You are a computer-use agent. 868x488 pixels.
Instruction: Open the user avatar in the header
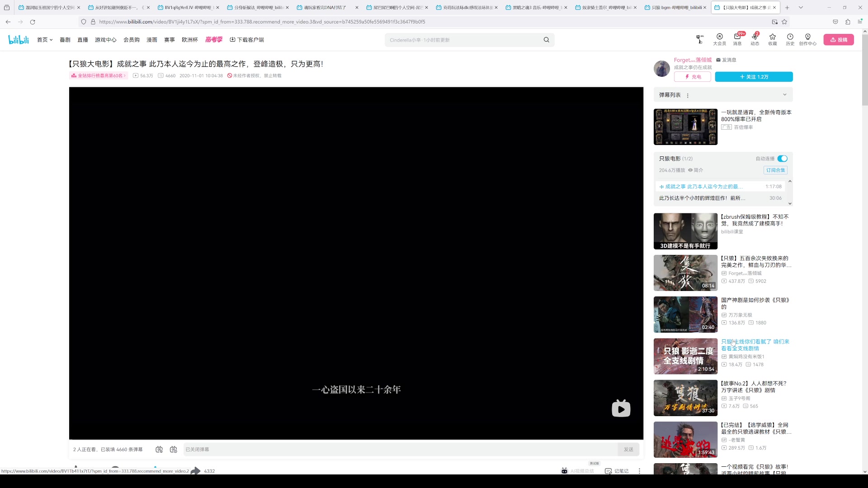(x=700, y=39)
